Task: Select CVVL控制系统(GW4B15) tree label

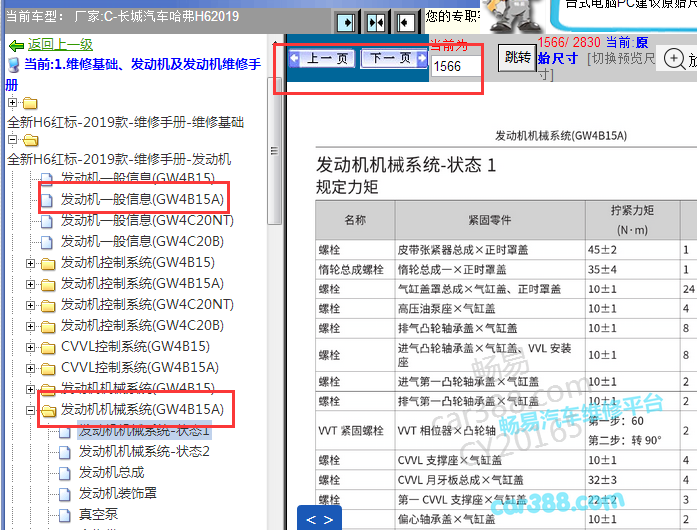Action: (x=136, y=346)
